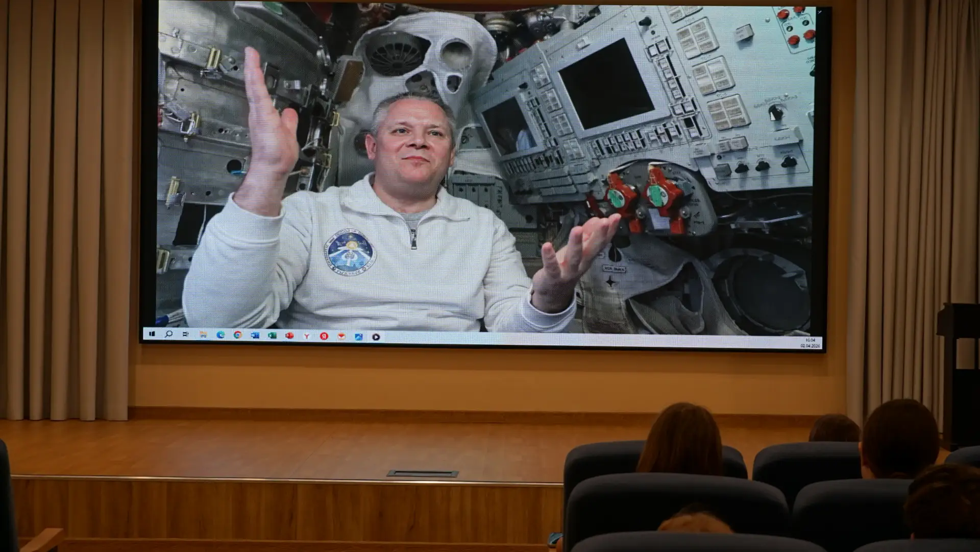The image size is (980, 552).
Task: Switch to PowerPoint on the taskbar
Action: pos(289,335)
